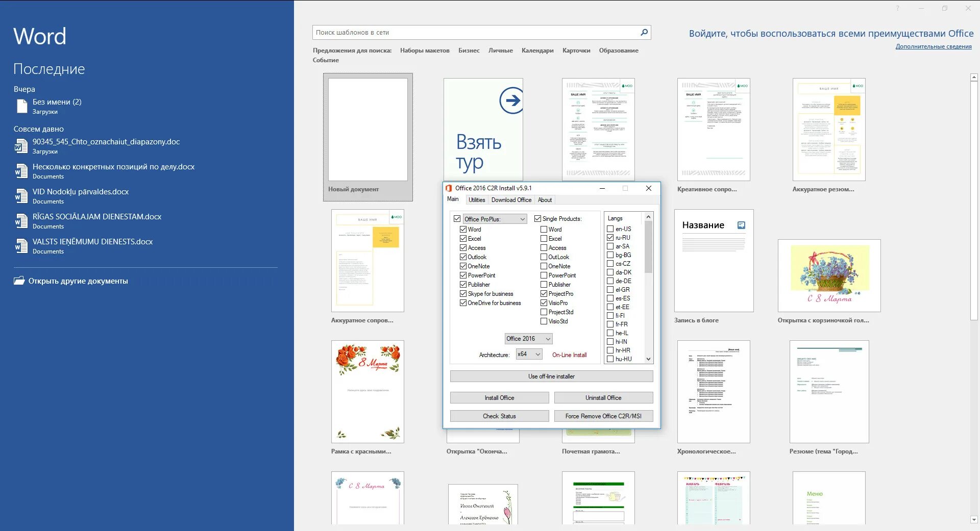Screen dimensions: 980x531
Task: Click the Word icon of VALSTS IEŅĒMUMU DIENESTS.docx
Action: 21,246
